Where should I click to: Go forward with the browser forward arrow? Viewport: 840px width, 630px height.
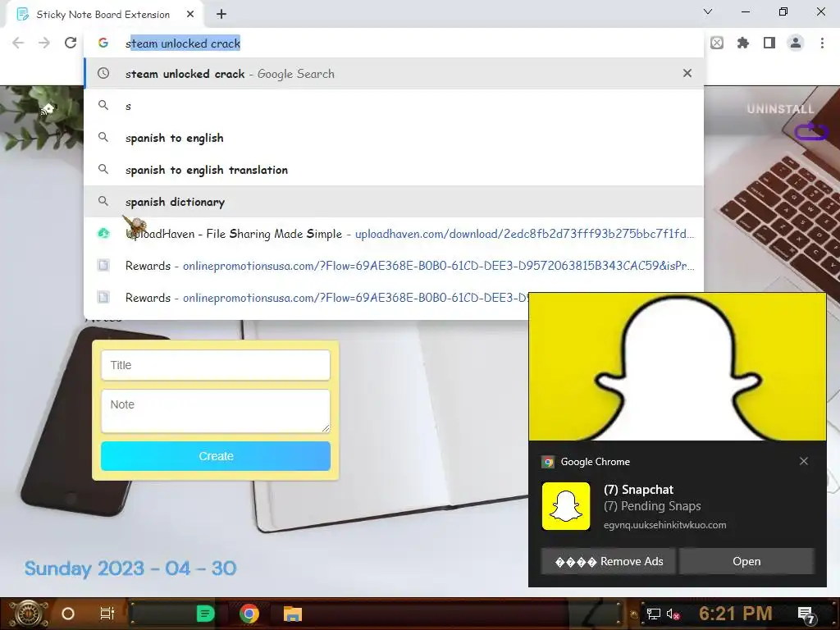(x=44, y=43)
